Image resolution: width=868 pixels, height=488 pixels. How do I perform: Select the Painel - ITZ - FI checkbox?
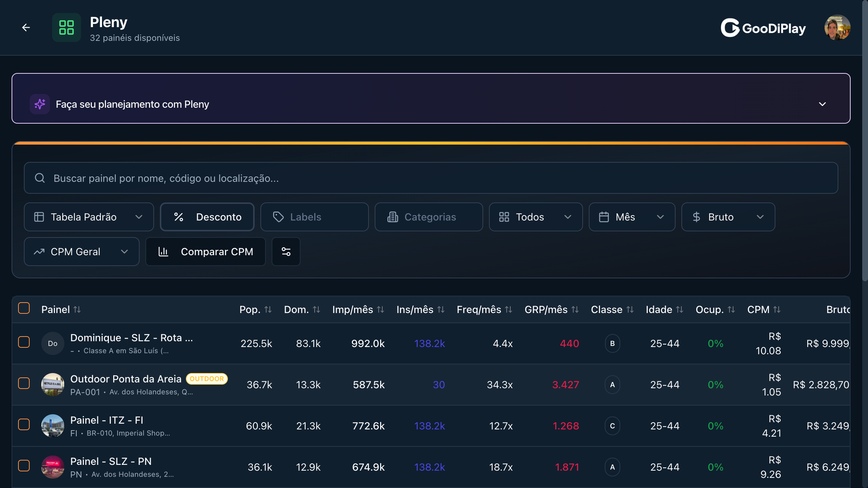coord(24,424)
